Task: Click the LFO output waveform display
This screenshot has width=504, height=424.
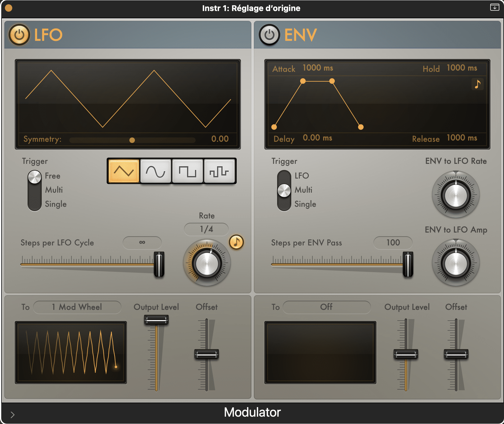Action: (x=71, y=353)
